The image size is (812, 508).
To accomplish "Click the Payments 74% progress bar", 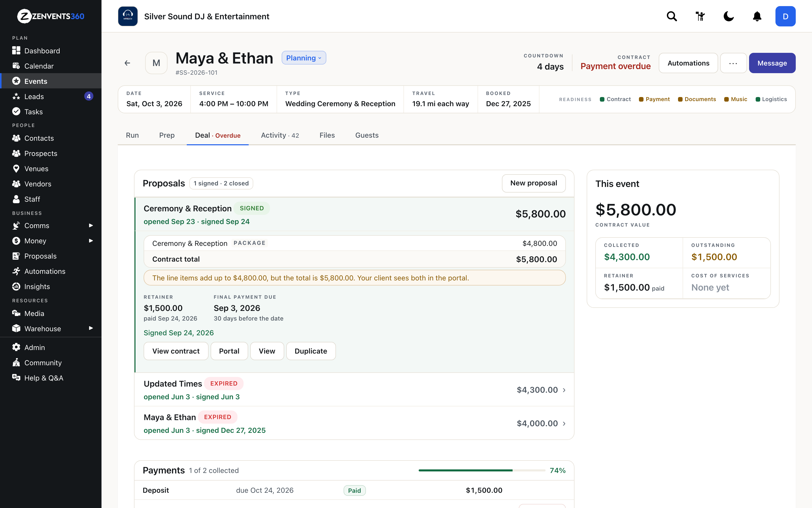I will [482, 470].
